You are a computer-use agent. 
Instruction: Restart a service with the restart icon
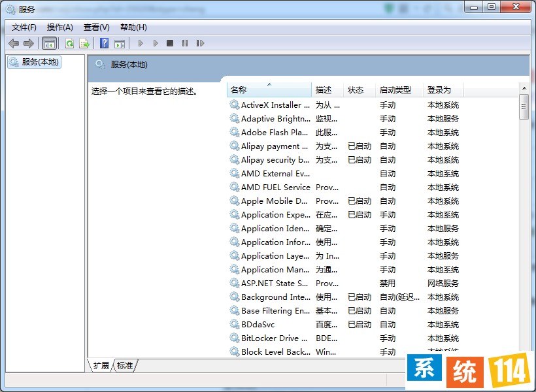[201, 43]
